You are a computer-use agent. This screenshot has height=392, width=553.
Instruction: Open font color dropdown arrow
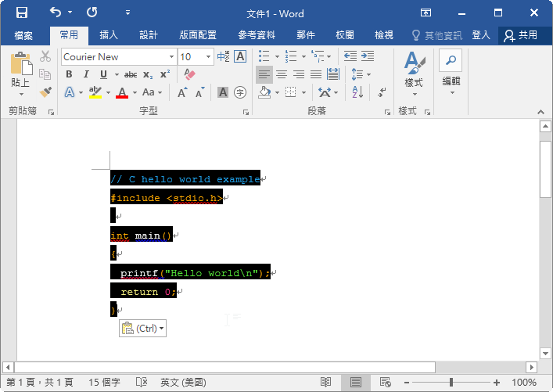135,93
